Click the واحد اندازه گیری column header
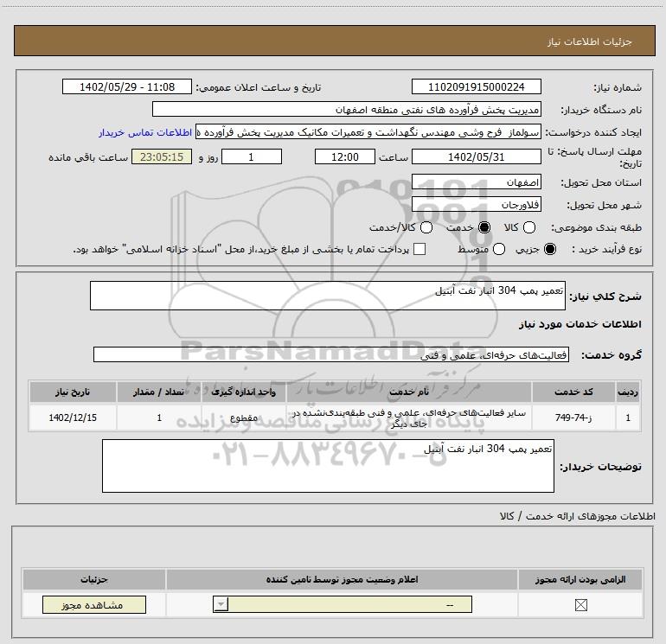This screenshot has height=644, width=666. click(244, 392)
